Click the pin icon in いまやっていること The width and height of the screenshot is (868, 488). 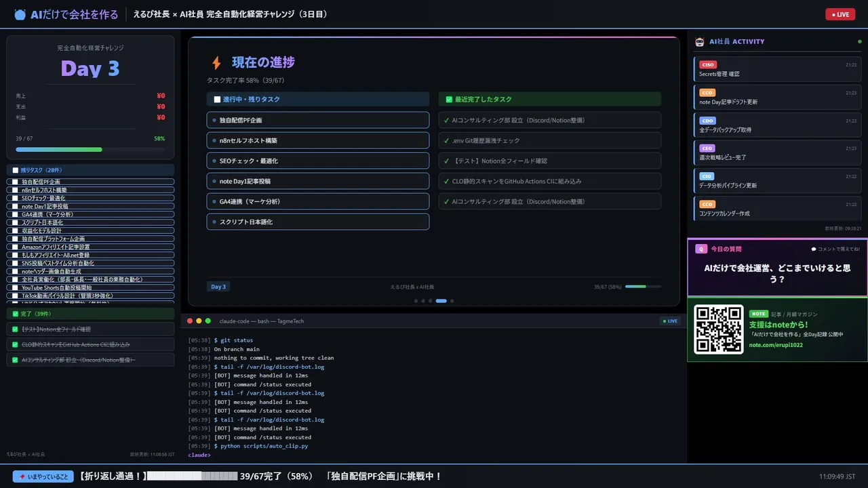[x=22, y=476]
